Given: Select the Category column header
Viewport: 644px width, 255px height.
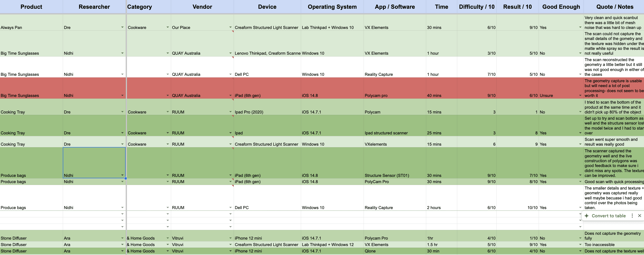Looking at the screenshot, I should (x=149, y=7).
